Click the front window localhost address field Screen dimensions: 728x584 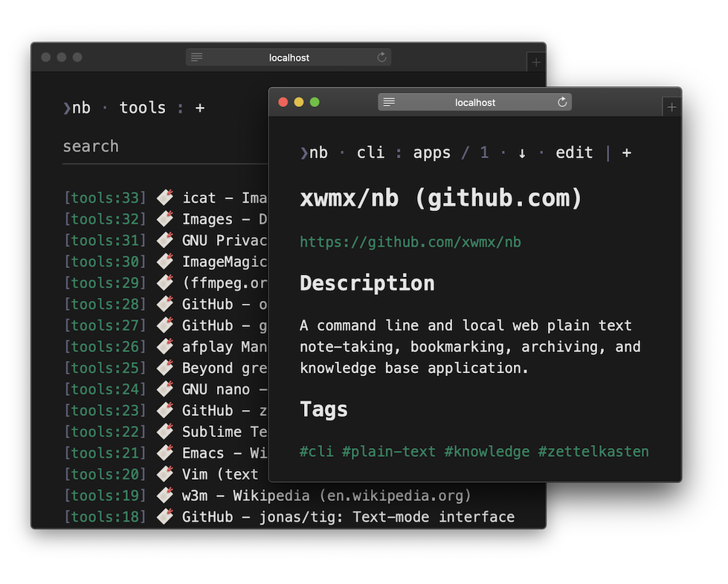(x=474, y=102)
